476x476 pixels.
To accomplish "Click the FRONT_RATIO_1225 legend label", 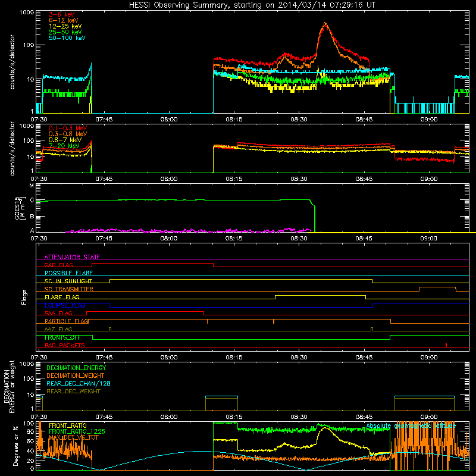I will tap(77, 431).
